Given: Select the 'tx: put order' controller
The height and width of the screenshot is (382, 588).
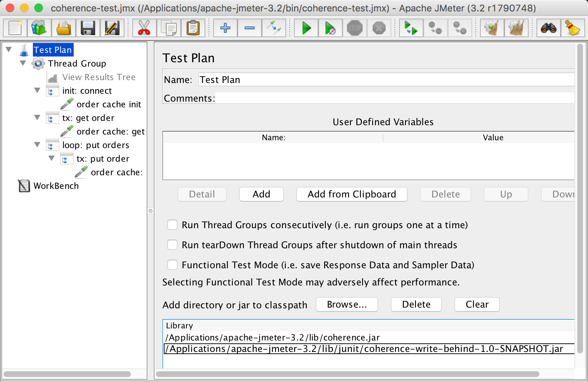Looking at the screenshot, I should click(103, 159).
